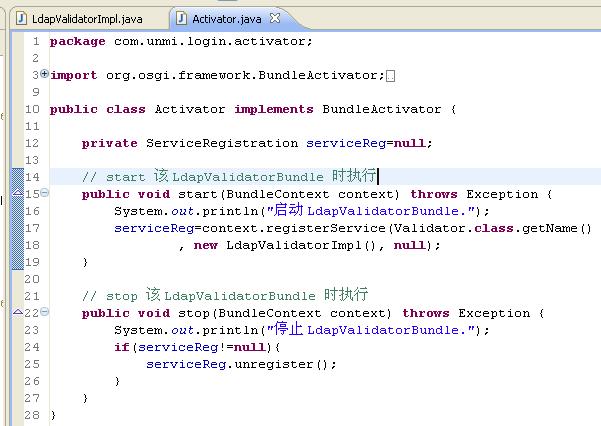The height and width of the screenshot is (426, 601).
Task: Collapse the stop method at line 22
Action: coord(44,313)
